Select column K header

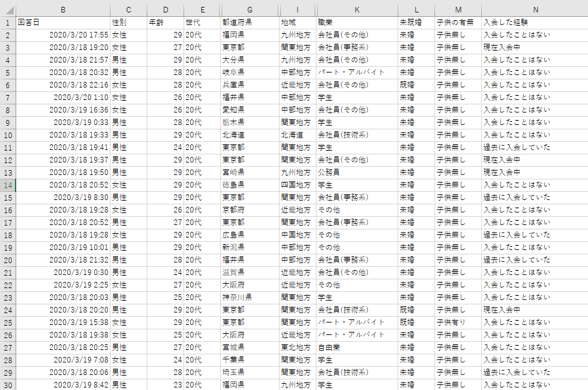[356, 9]
